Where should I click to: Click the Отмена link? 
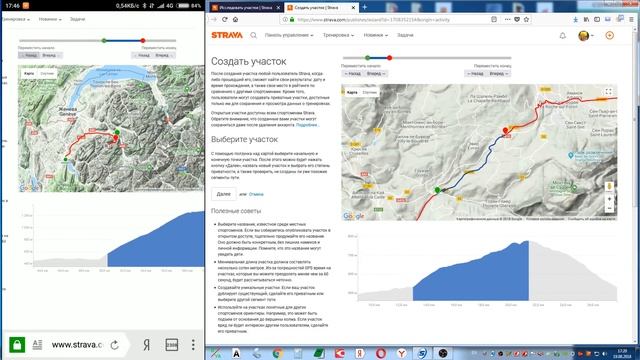pos(256,194)
